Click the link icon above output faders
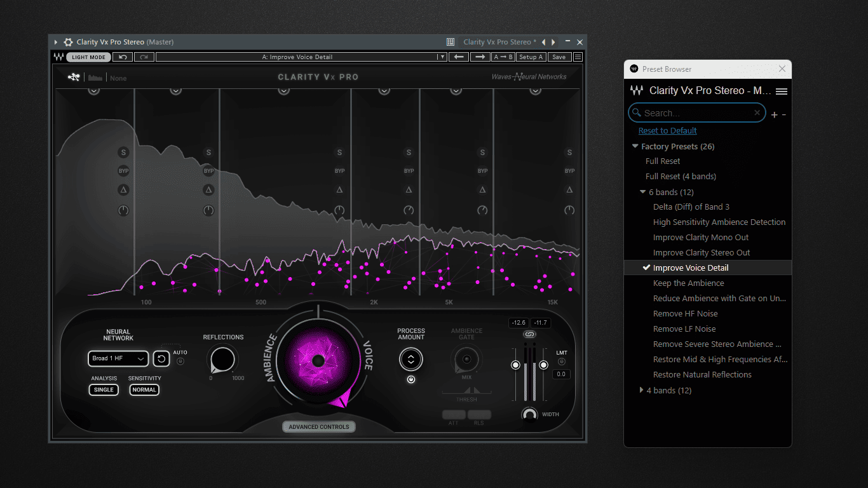868x488 pixels. coord(529,334)
